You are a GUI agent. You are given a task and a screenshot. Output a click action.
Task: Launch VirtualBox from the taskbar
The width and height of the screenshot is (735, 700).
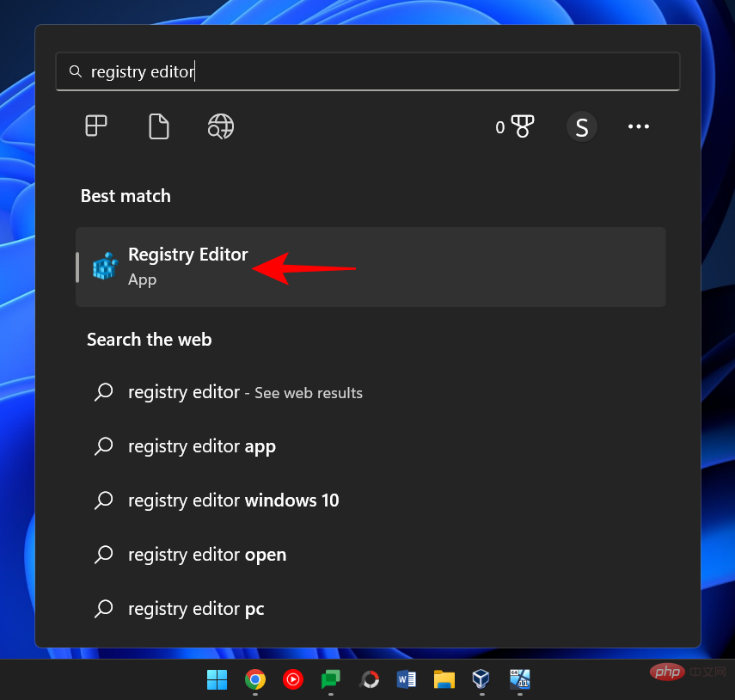482,679
